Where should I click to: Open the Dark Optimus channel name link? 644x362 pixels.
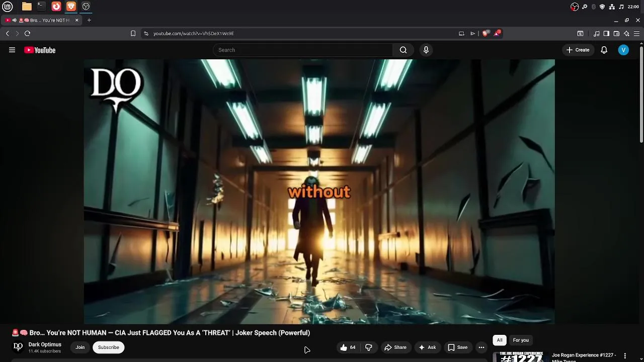click(x=45, y=344)
